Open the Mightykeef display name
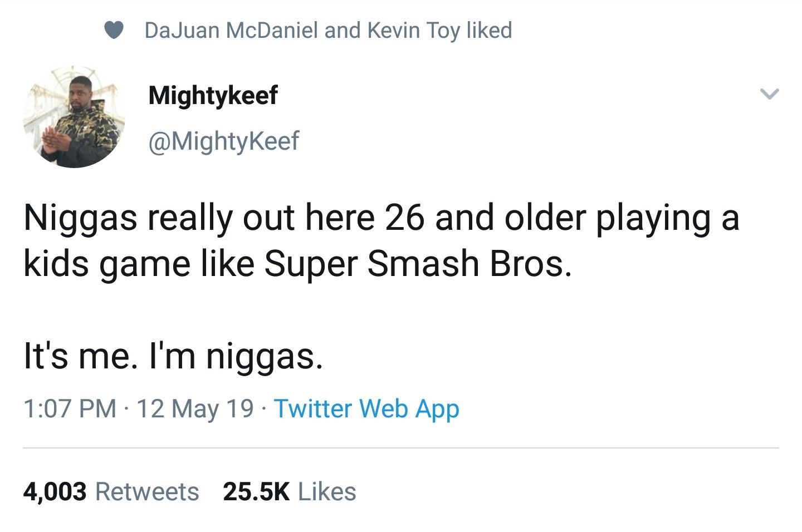The image size is (802, 532). 213,95
